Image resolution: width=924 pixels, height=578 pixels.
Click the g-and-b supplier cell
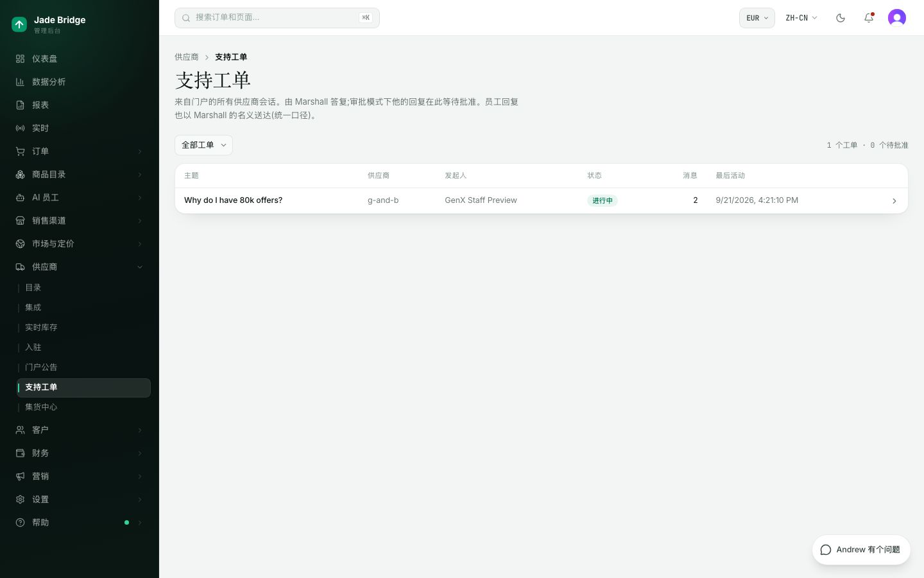tap(383, 200)
